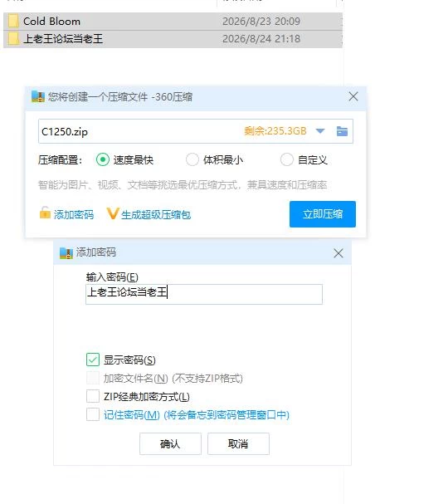This screenshot has height=504, width=448.
Task: Click the 生成超级压缩包 link
Action: click(156, 214)
